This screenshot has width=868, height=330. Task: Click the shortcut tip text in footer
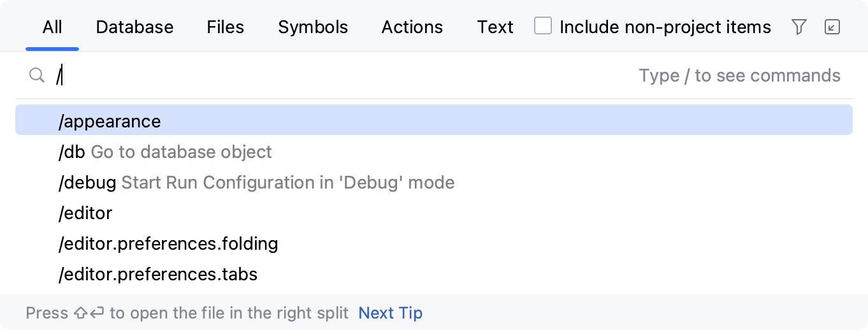[x=187, y=313]
